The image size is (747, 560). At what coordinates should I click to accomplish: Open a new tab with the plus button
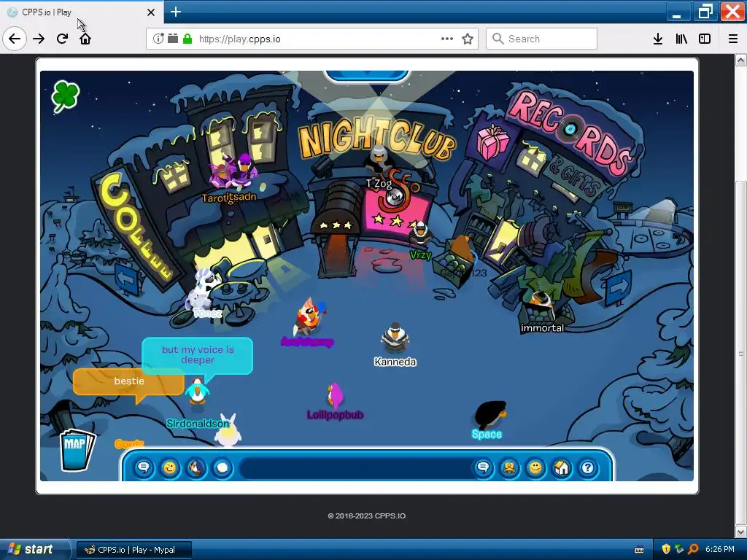[176, 12]
